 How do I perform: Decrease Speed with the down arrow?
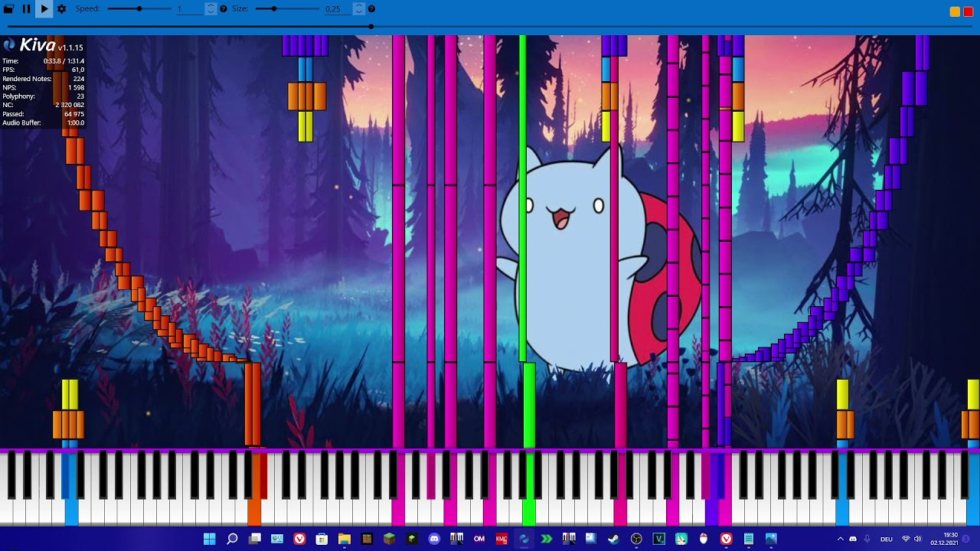click(211, 12)
